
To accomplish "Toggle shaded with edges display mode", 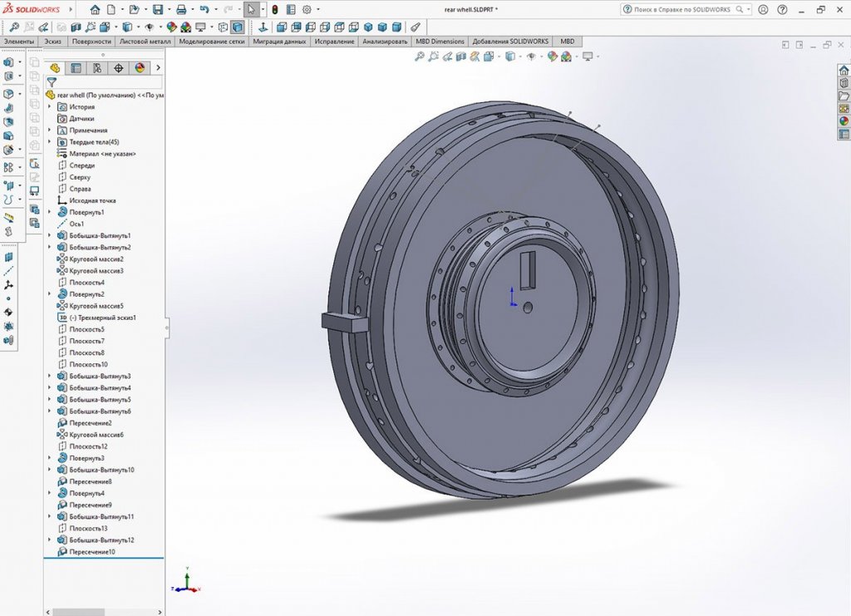I will (x=238, y=27).
